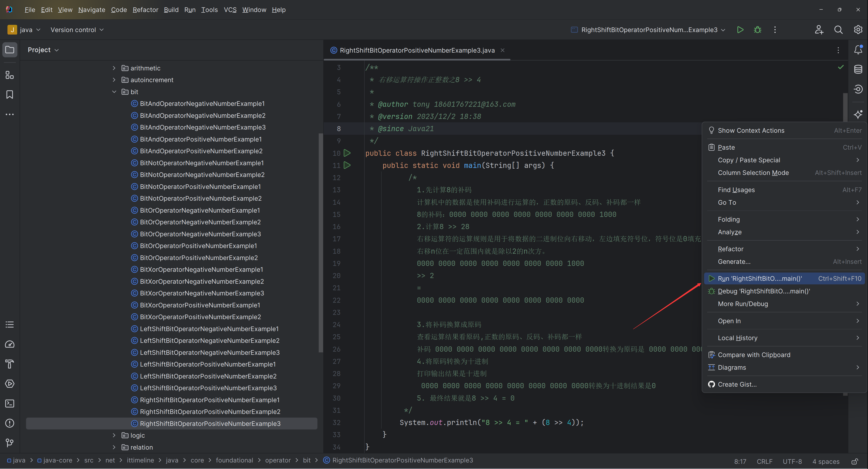868x469 pixels.
Task: Open IDE Settings gear icon
Action: (x=858, y=30)
